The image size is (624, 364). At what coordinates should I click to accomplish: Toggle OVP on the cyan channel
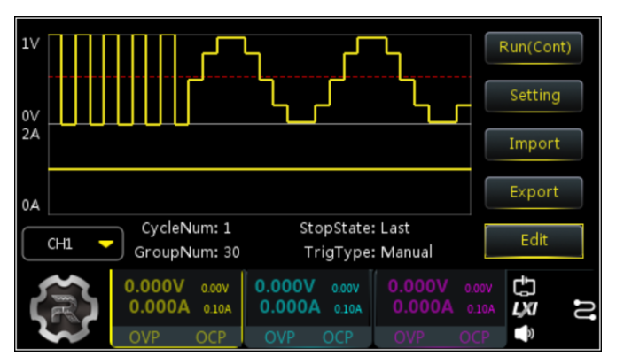click(x=280, y=337)
